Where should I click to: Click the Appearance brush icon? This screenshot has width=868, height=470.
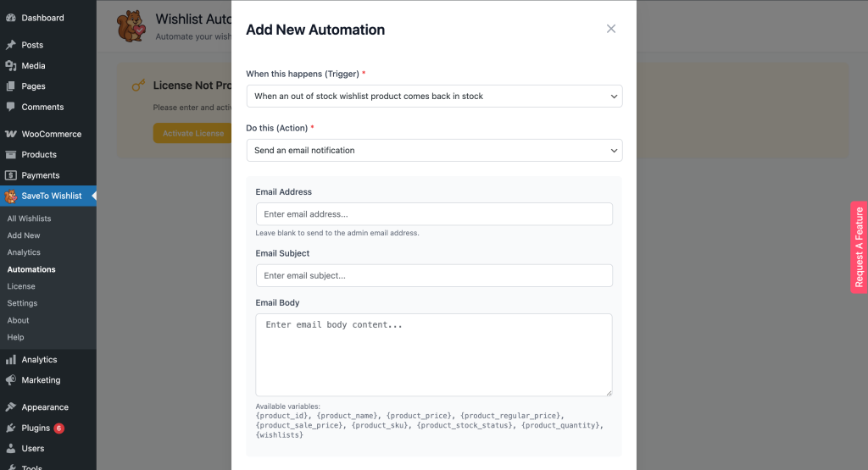pyautogui.click(x=11, y=407)
